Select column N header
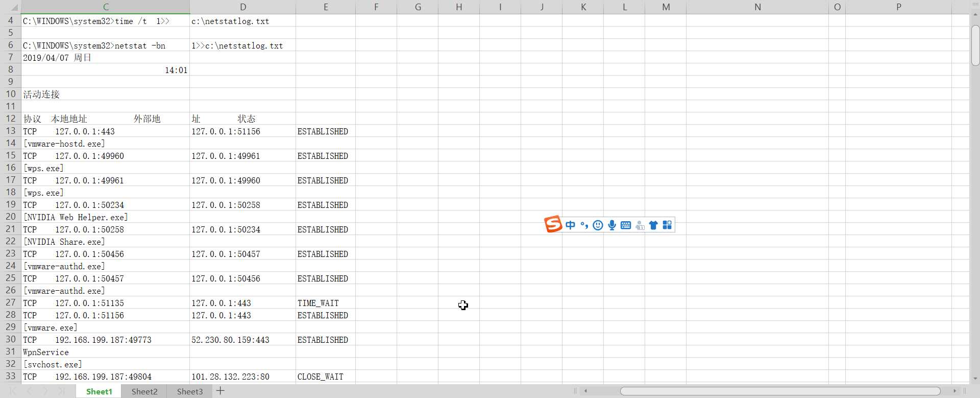Viewport: 980px width, 398px height. (x=757, y=7)
